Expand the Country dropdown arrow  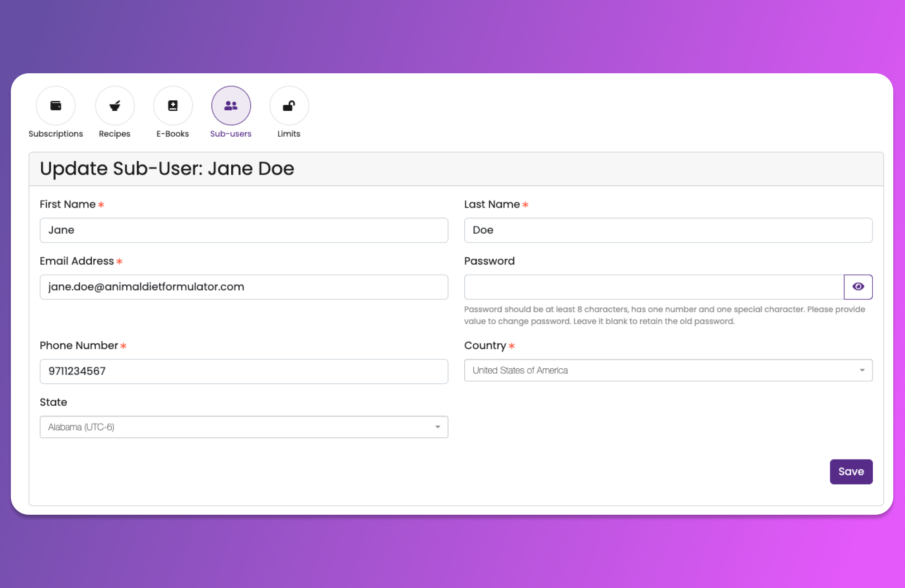tap(862, 370)
